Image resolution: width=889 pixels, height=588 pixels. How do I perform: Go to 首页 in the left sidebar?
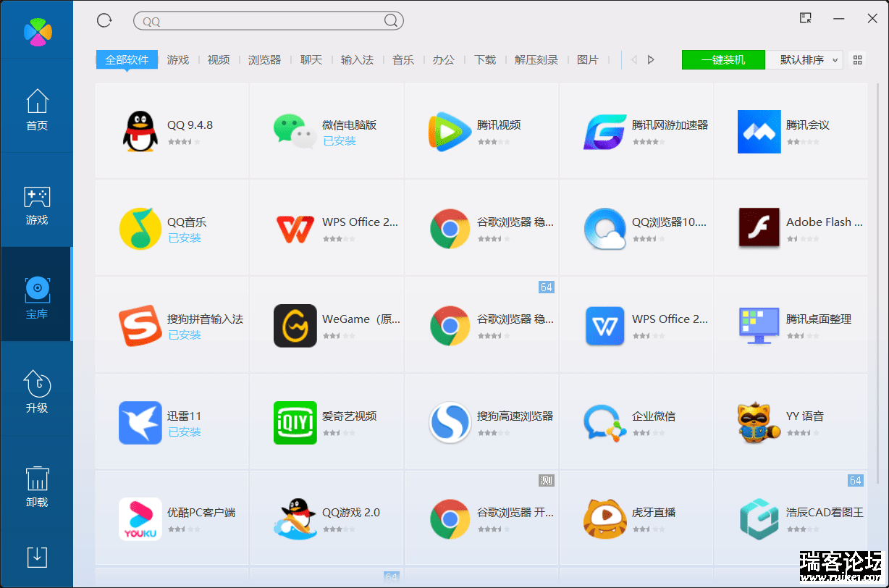click(x=37, y=110)
